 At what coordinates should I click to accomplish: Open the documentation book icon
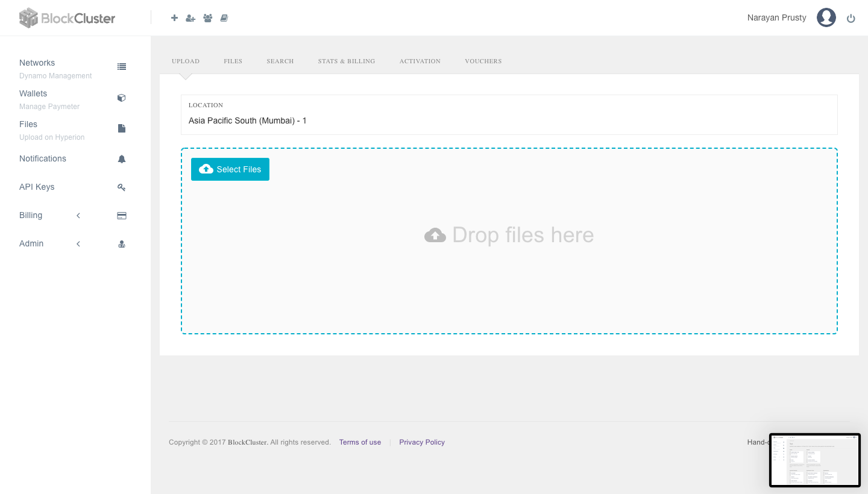click(x=224, y=17)
